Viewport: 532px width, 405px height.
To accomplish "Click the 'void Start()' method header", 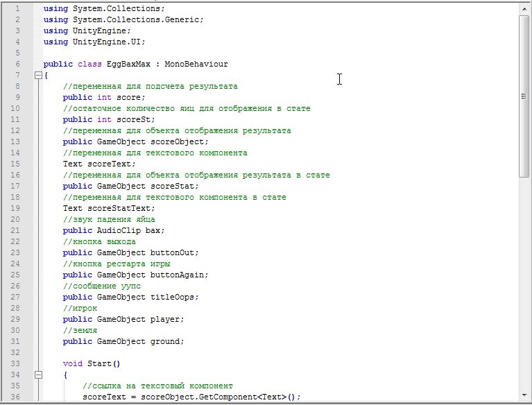I will coord(92,363).
